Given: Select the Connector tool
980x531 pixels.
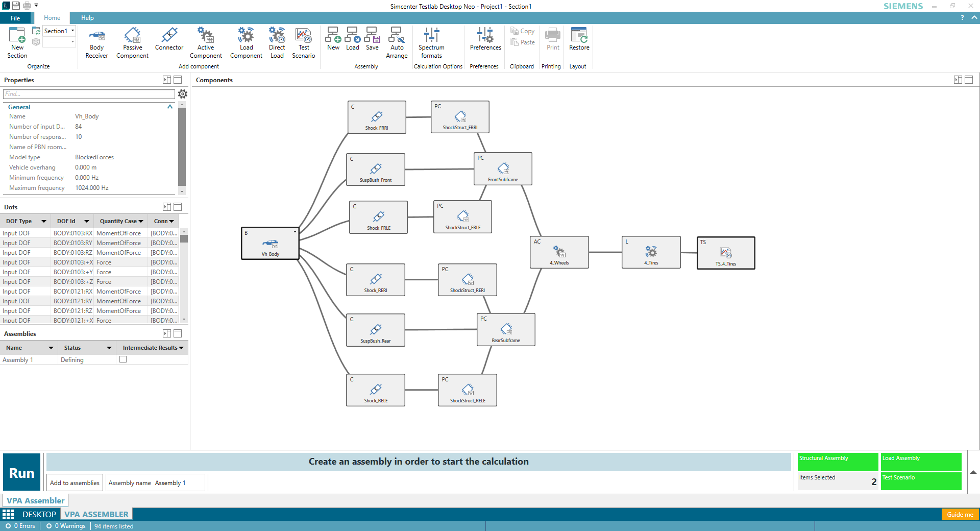Looking at the screenshot, I should (169, 39).
